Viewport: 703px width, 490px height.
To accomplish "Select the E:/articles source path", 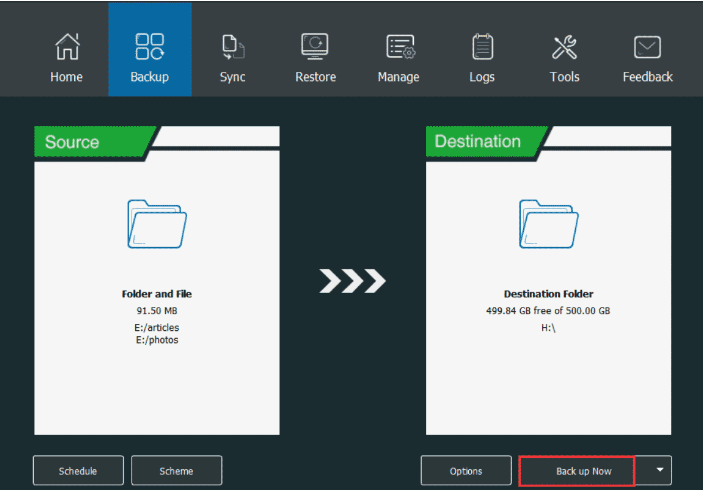I will click(x=157, y=327).
